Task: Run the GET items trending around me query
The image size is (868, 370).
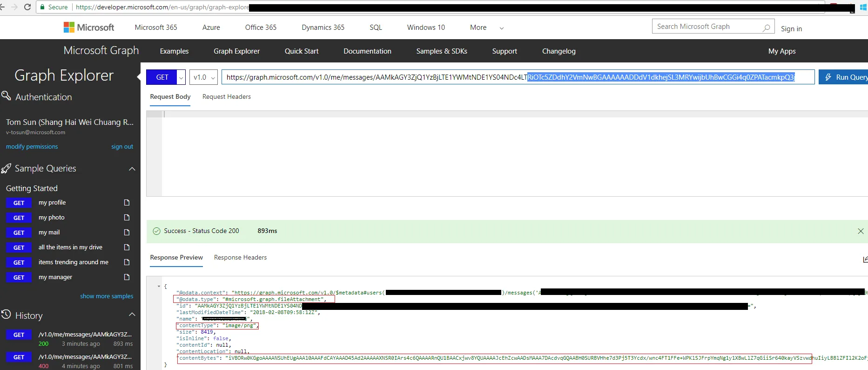Action: pos(19,262)
